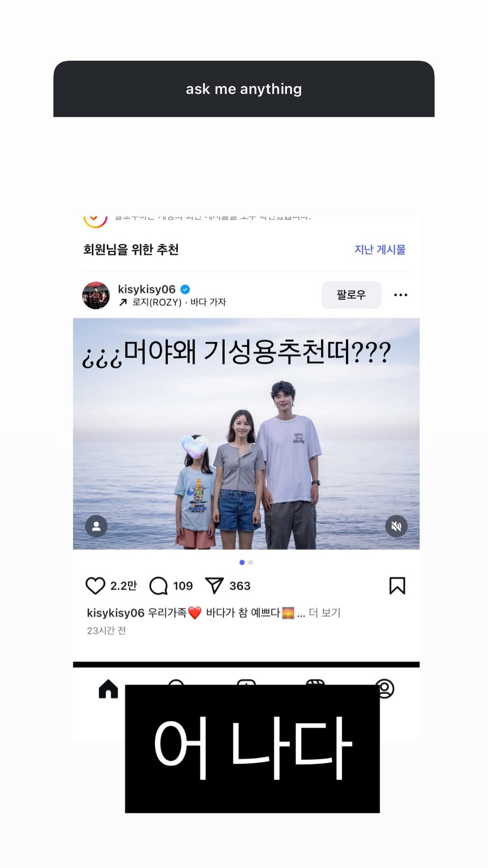Open the kisykisy06 username in the header
This screenshot has width=488, height=868.
click(x=146, y=289)
